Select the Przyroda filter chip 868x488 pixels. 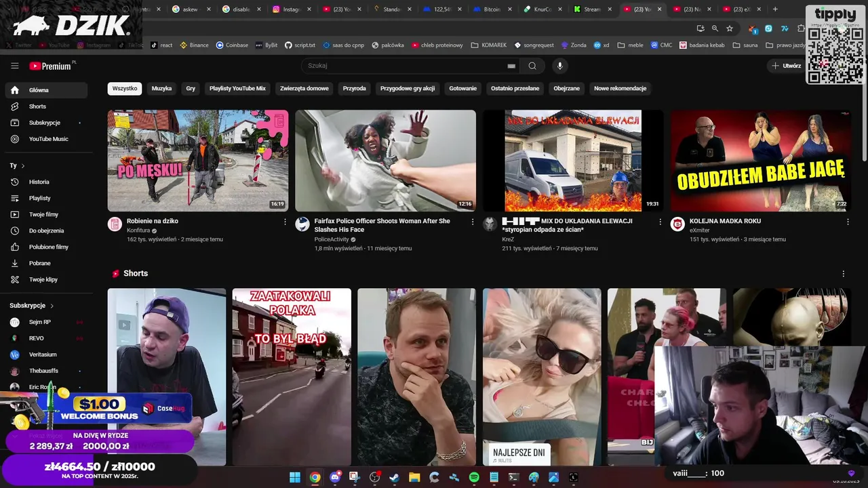355,89
